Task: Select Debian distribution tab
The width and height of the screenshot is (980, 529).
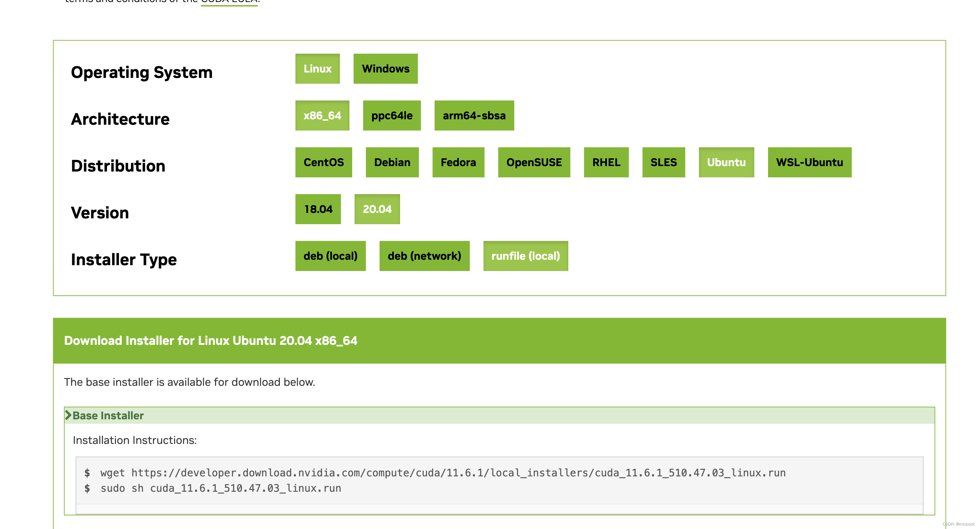Action: (392, 162)
